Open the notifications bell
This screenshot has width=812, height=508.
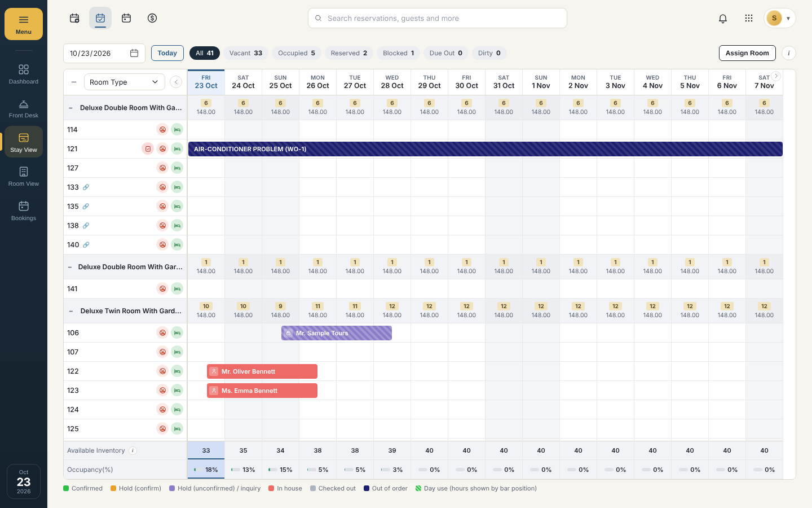(x=723, y=19)
